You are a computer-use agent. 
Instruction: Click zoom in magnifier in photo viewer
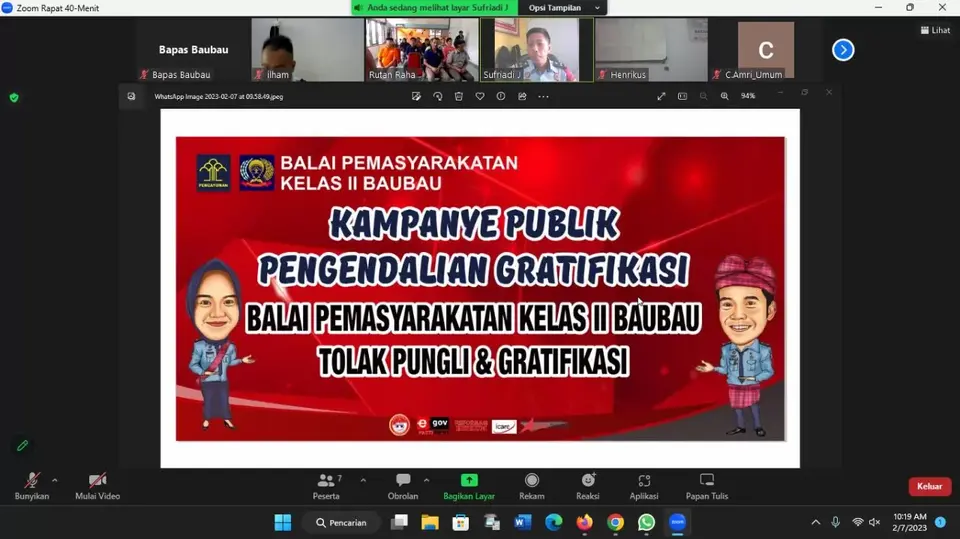coord(725,96)
